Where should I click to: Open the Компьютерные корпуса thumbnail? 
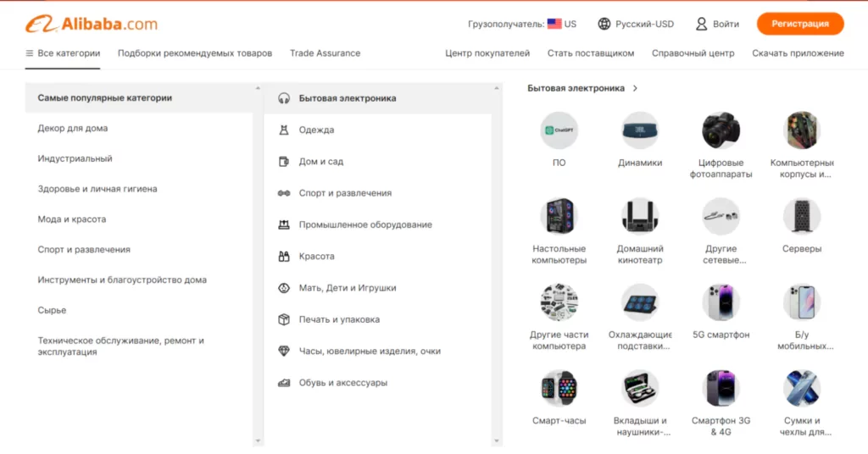(x=802, y=130)
